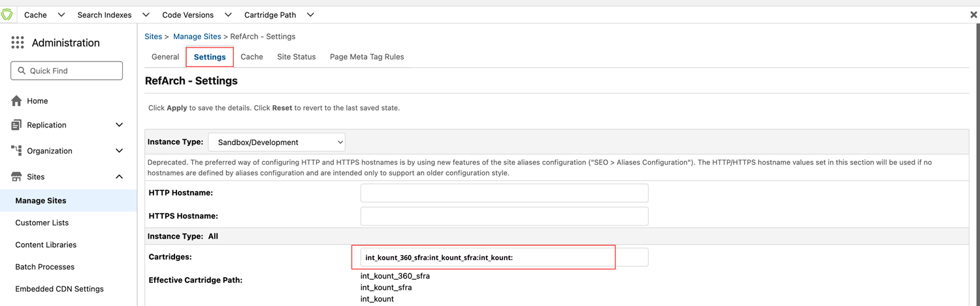980x306 pixels.
Task: Click the green shield logo icon
Action: (x=7, y=14)
